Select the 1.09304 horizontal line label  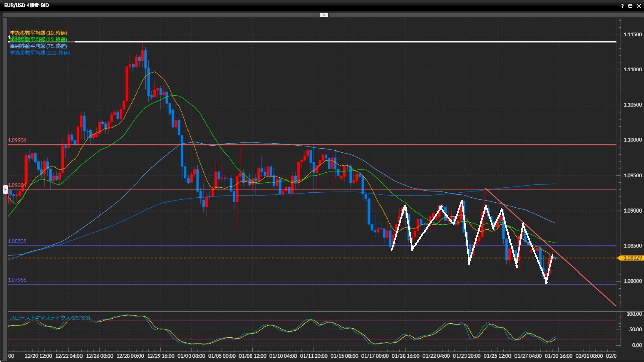coord(17,185)
